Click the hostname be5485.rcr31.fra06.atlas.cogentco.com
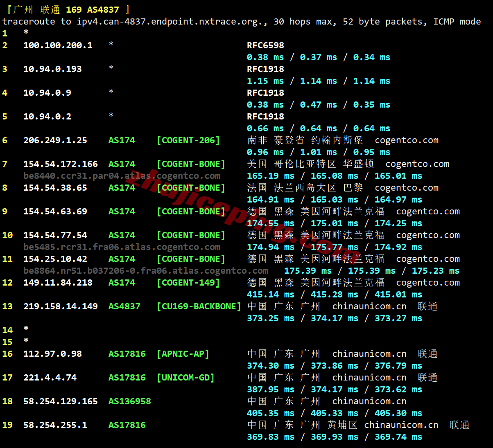Image resolution: width=493 pixels, height=448 pixels. click(122, 247)
